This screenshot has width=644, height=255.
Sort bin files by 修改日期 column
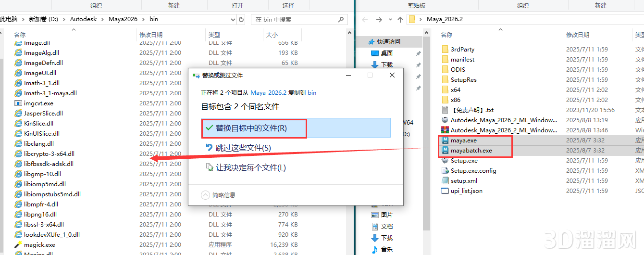[x=151, y=35]
